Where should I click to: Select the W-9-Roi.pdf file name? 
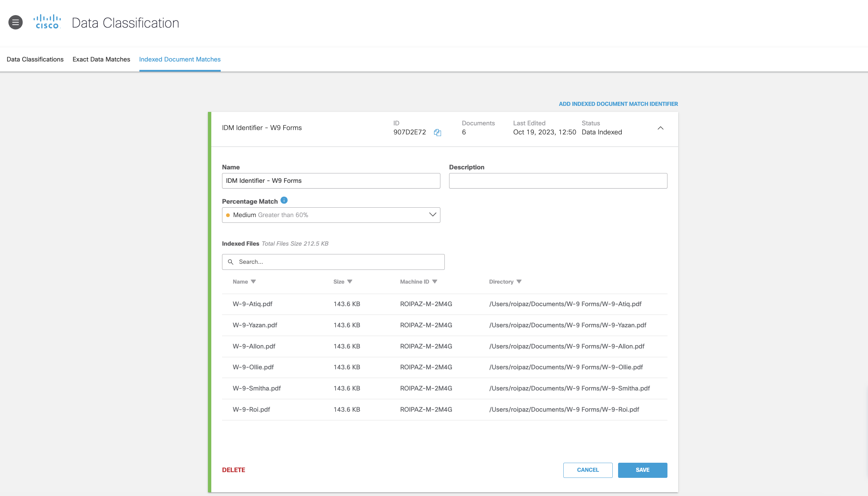coord(251,409)
